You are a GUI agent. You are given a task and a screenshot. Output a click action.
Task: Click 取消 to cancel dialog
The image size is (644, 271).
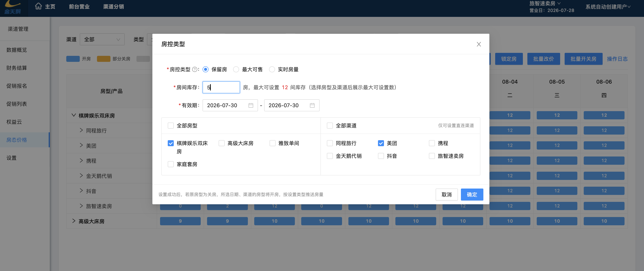(446, 195)
